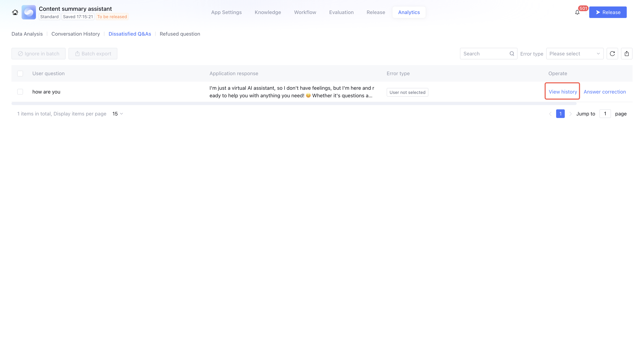This screenshot has height=359, width=644.
Task: Click the export icon beside refresh
Action: tap(627, 54)
